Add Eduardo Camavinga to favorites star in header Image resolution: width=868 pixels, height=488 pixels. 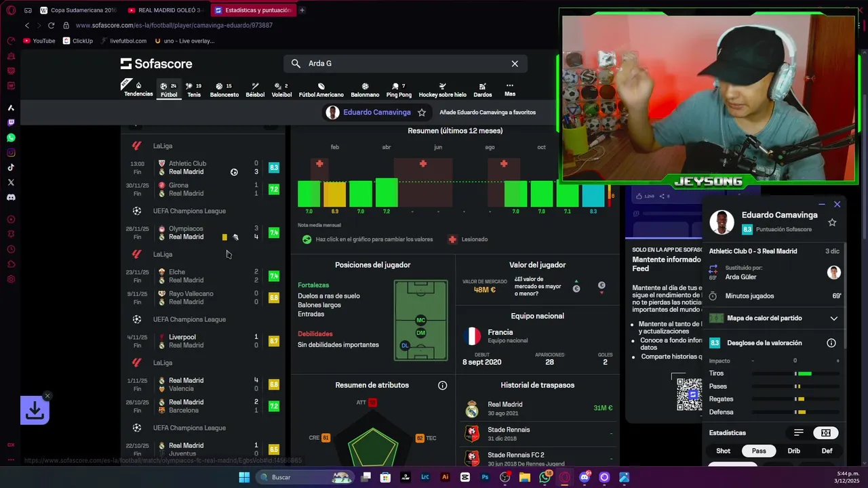422,113
